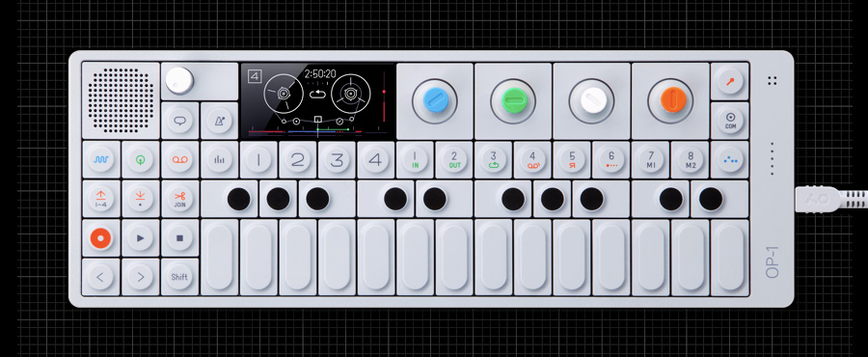The width and height of the screenshot is (868, 357).
Task: Click the microphone input button
Action: tap(730, 81)
